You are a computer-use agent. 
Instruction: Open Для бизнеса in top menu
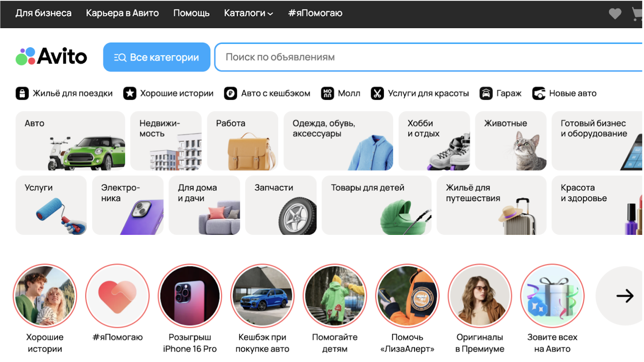(43, 13)
